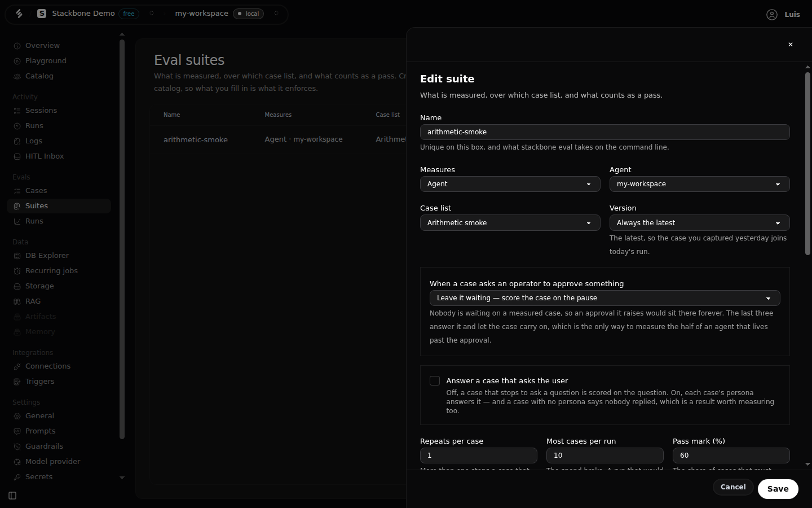Click the 'local' environment badge
The image size is (812, 508).
(x=248, y=14)
